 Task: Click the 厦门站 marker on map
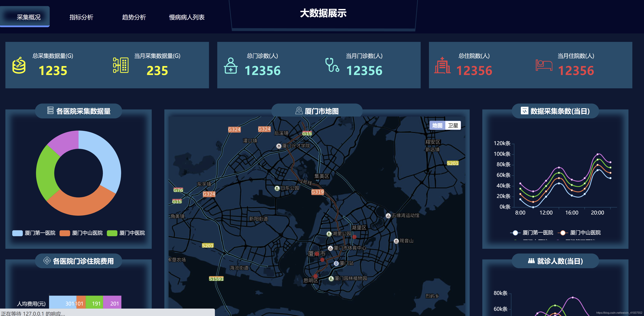pyautogui.click(x=337, y=263)
